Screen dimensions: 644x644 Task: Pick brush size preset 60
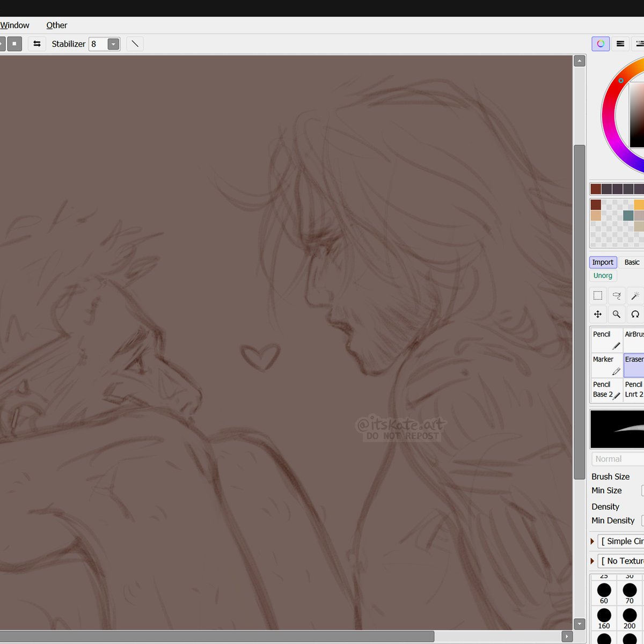(604, 593)
